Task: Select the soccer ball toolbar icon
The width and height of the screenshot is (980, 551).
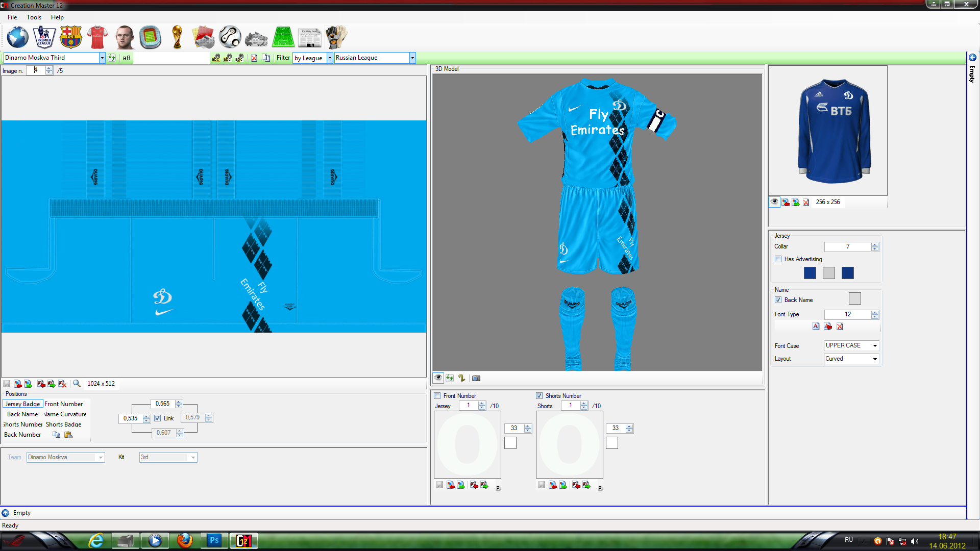Action: tap(230, 37)
